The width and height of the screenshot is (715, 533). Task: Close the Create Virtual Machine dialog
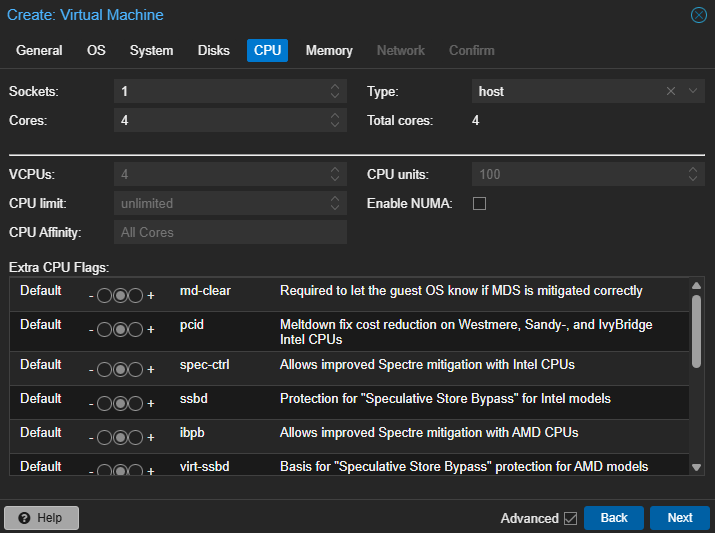click(698, 15)
